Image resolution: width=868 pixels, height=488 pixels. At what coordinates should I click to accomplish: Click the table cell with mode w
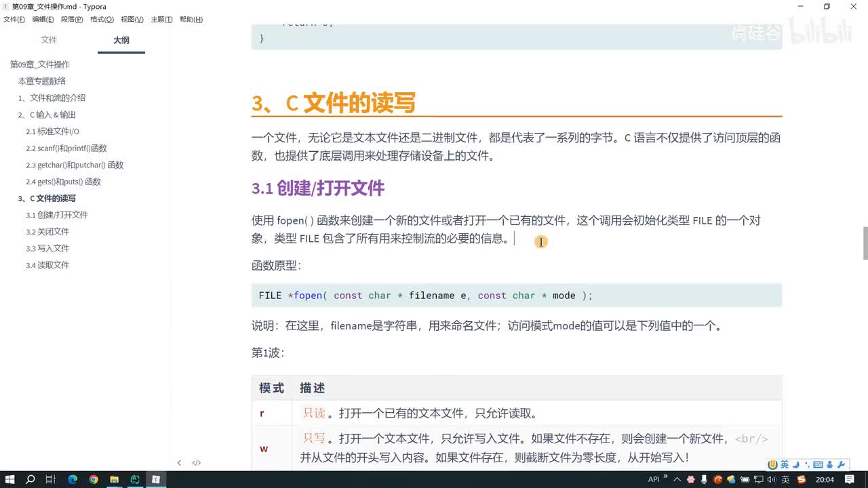[x=272, y=449]
